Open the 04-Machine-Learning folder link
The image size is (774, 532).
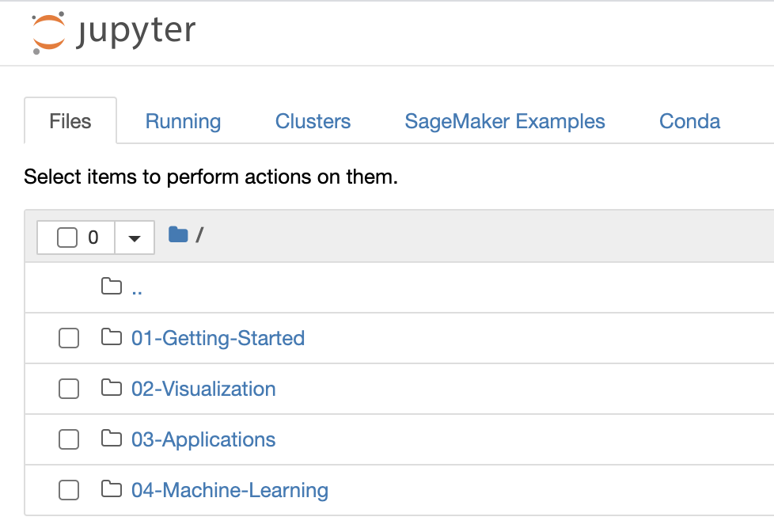(x=230, y=489)
